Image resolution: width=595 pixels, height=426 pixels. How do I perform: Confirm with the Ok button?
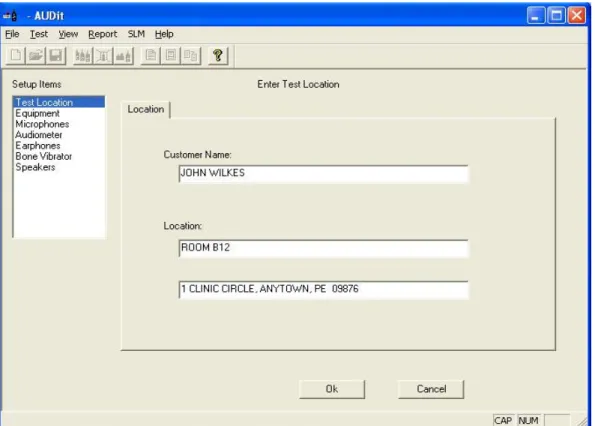(x=332, y=389)
